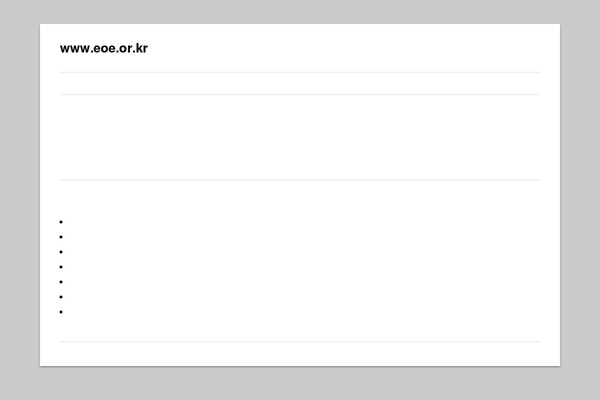Select the second bullet point in list
Viewport: 600px width, 400px height.
click(x=61, y=237)
